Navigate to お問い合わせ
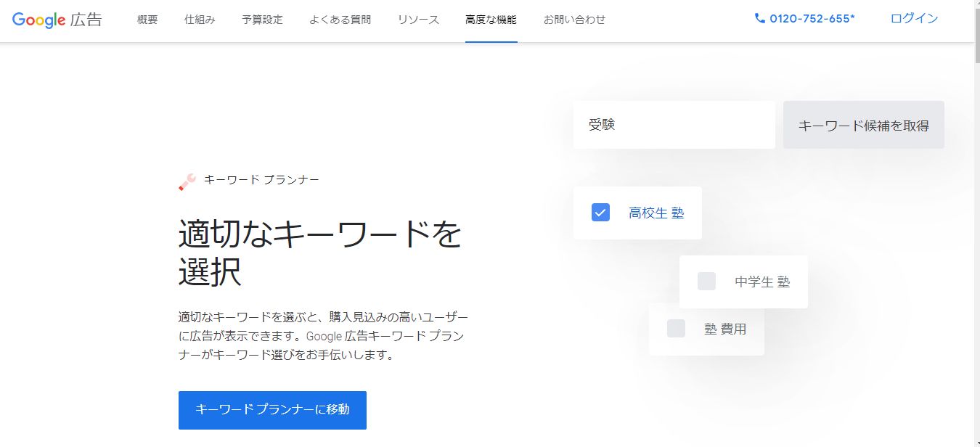Screen dimensions: 980x447 click(x=574, y=20)
